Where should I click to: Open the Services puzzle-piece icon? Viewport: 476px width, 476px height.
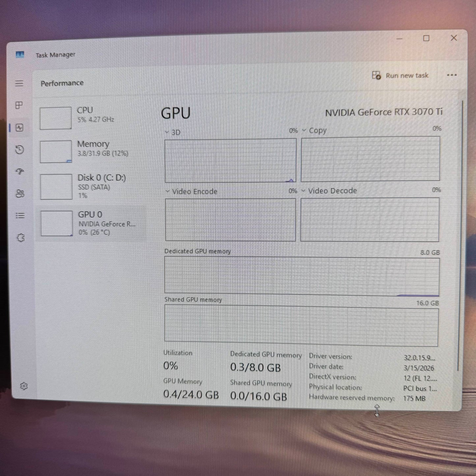click(x=21, y=238)
